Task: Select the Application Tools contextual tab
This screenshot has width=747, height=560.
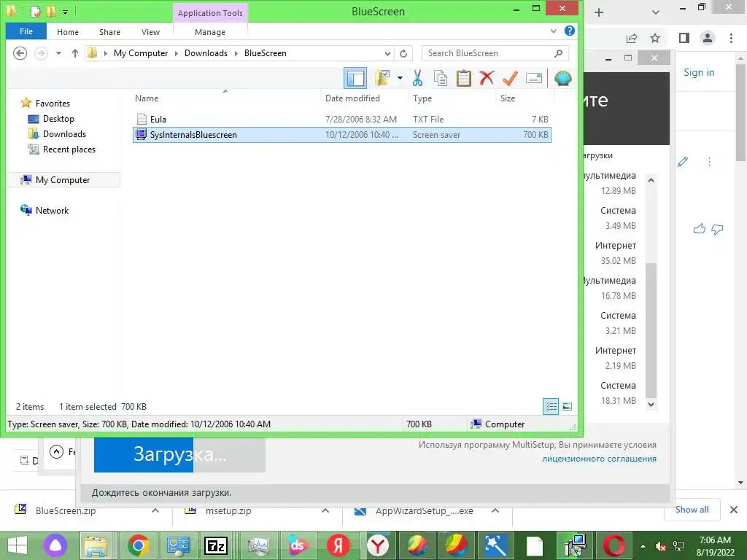Action: pos(210,13)
